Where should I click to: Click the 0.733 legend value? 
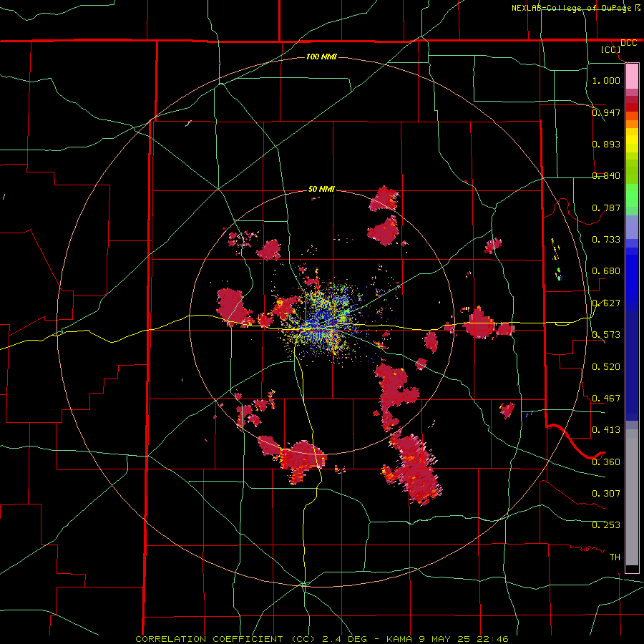click(x=606, y=240)
